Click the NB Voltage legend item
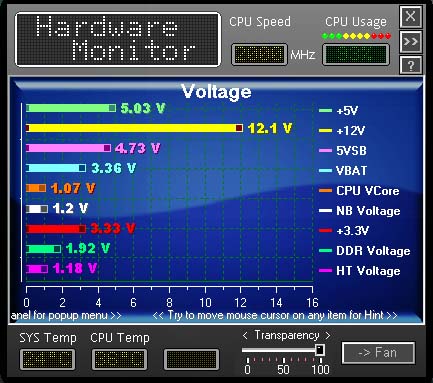 (360, 211)
